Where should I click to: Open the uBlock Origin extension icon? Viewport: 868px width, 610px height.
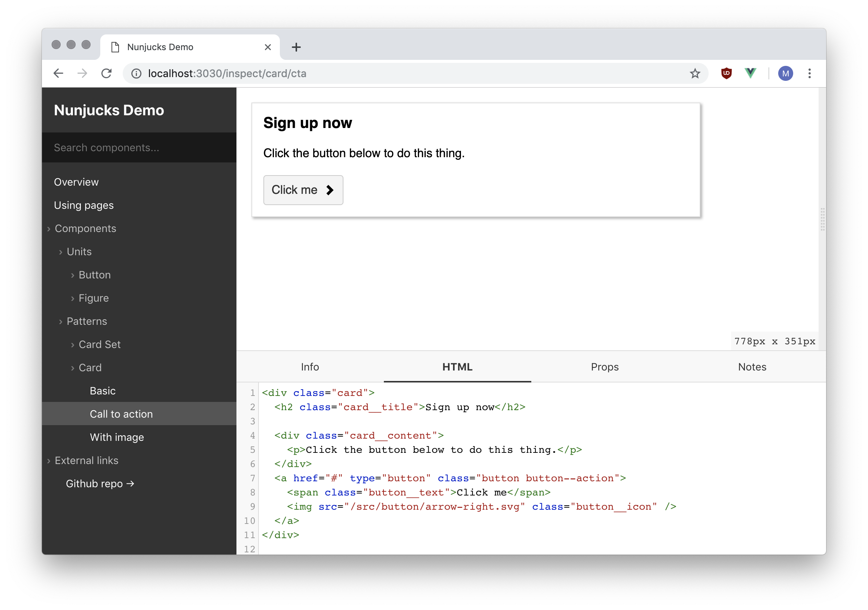[726, 73]
